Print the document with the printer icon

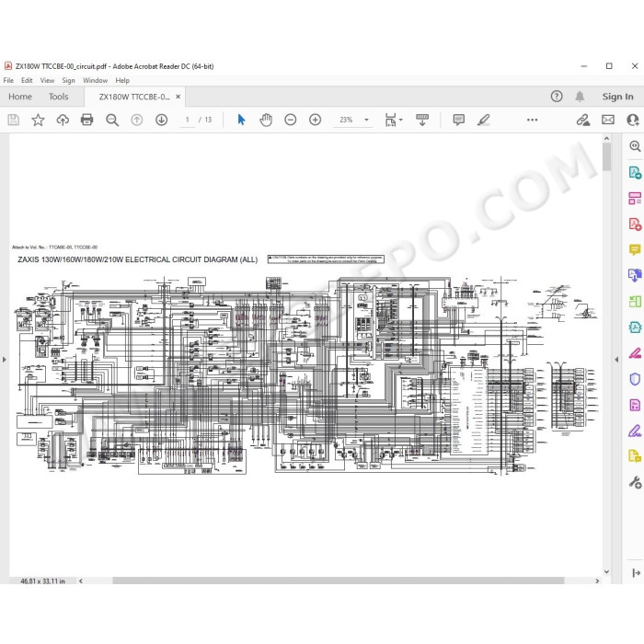(87, 120)
